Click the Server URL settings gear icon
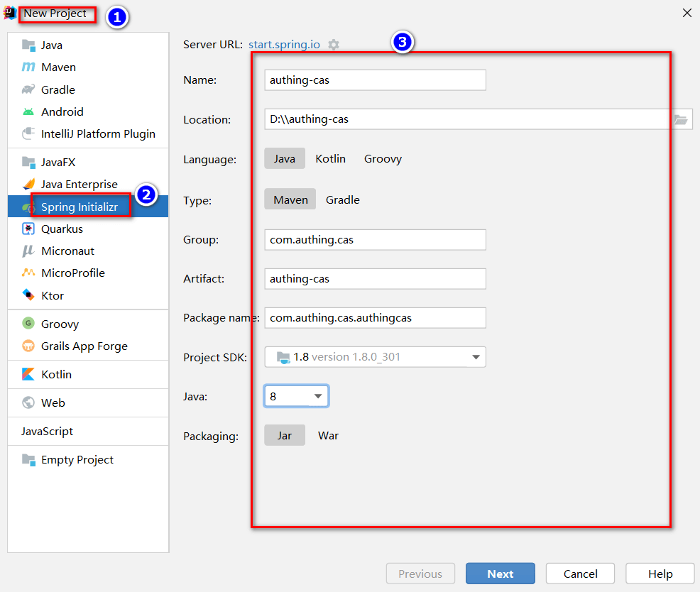The image size is (700, 592). click(334, 45)
